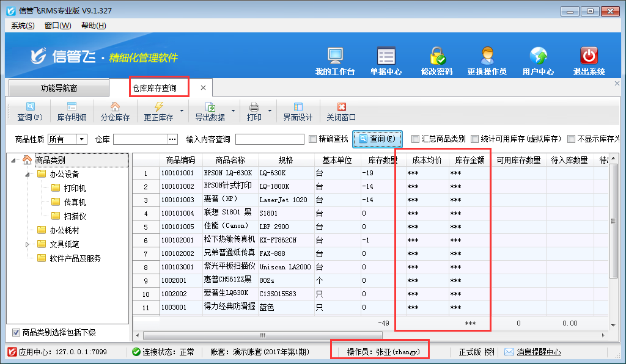
Task: Click 关闭窗口 toolbar icon
Action: (x=341, y=112)
